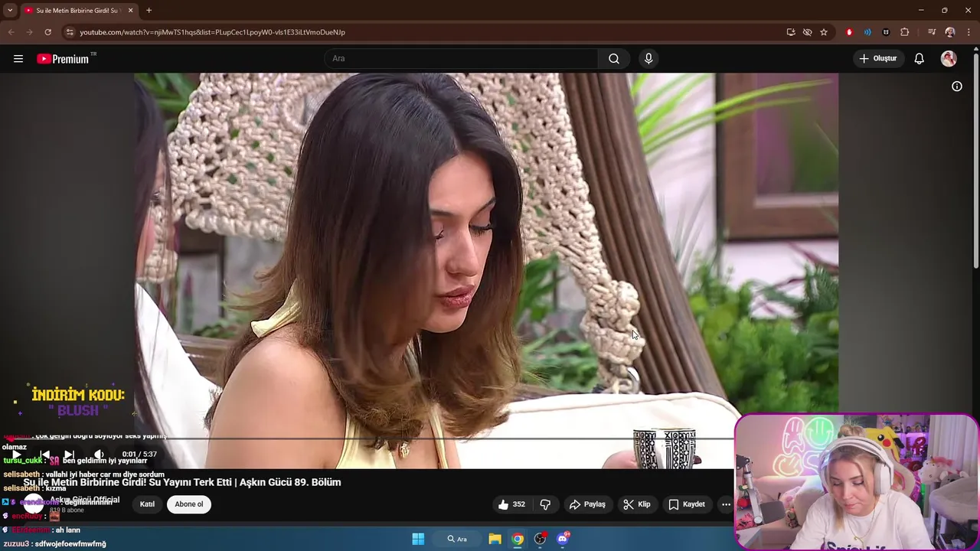The image size is (980, 551).
Task: Open File Explorer from taskbar
Action: click(x=495, y=539)
